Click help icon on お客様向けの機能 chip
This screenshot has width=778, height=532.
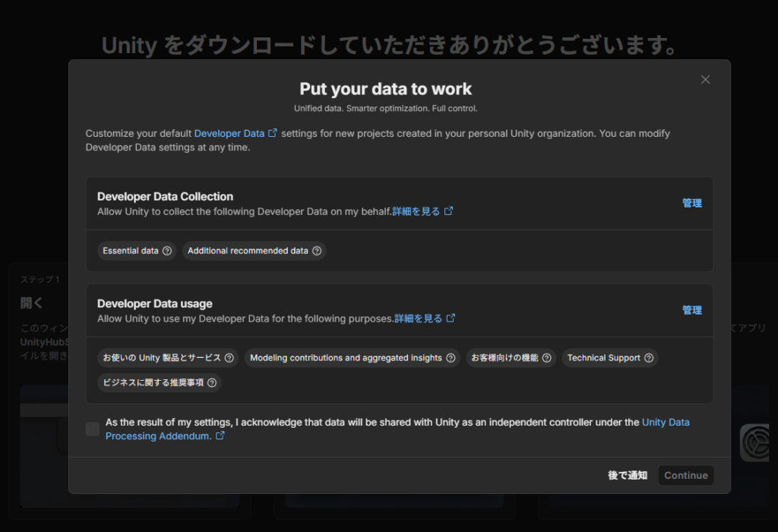(547, 358)
